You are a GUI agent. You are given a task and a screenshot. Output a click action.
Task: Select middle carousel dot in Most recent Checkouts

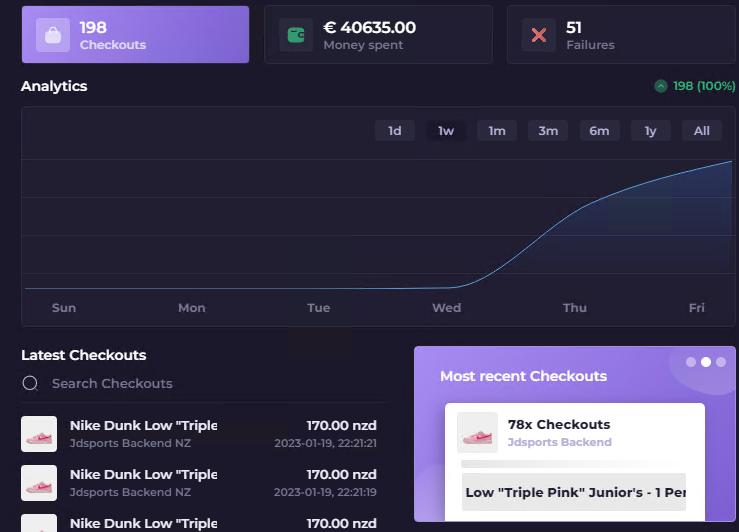tap(706, 362)
